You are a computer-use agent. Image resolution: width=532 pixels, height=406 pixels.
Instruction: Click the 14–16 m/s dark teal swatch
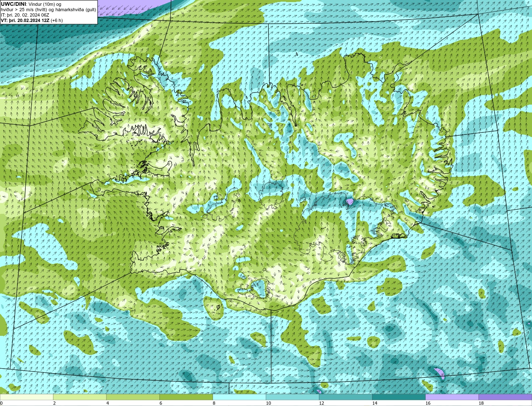coord(399,397)
